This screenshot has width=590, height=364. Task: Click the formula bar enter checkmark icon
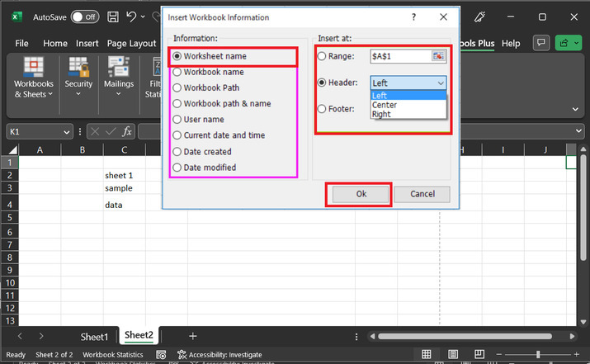111,131
